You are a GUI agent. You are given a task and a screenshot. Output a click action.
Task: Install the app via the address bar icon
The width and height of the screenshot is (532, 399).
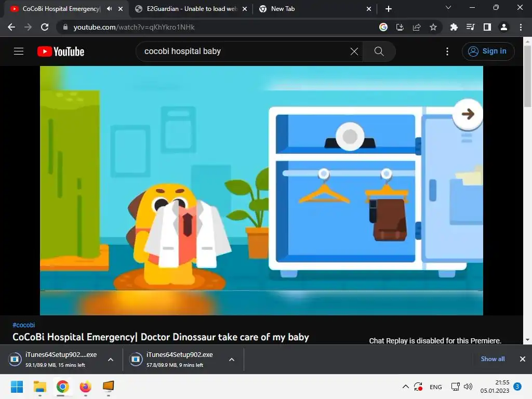400,27
